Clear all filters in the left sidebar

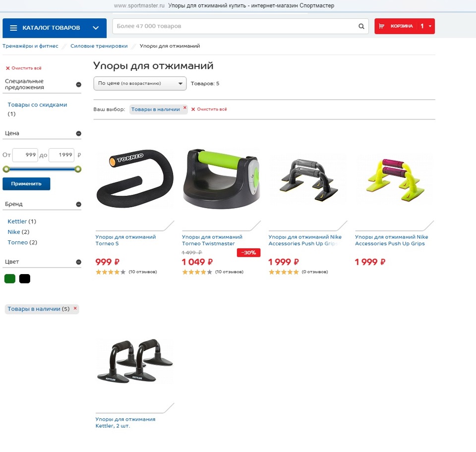point(24,68)
